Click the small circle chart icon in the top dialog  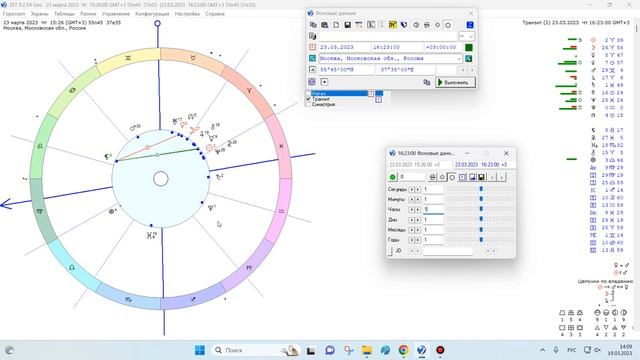438,25
